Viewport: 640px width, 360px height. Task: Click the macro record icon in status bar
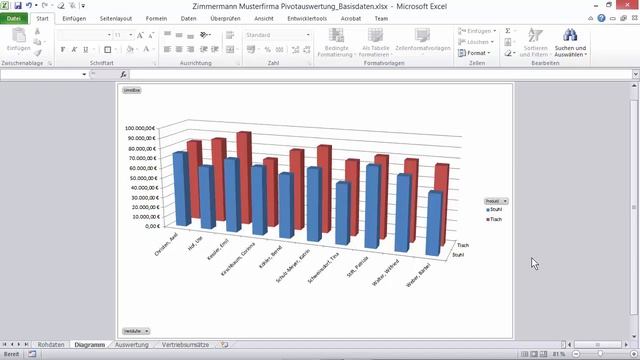pyautogui.click(x=32, y=354)
